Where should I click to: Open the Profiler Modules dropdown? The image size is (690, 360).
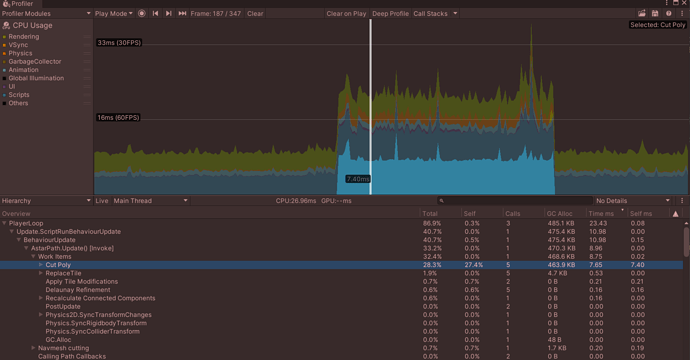coord(46,14)
